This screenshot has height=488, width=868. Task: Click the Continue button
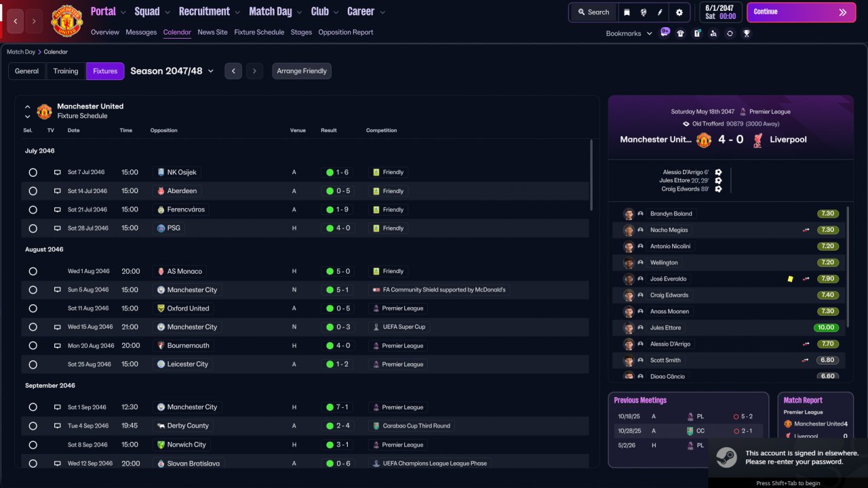pos(801,12)
